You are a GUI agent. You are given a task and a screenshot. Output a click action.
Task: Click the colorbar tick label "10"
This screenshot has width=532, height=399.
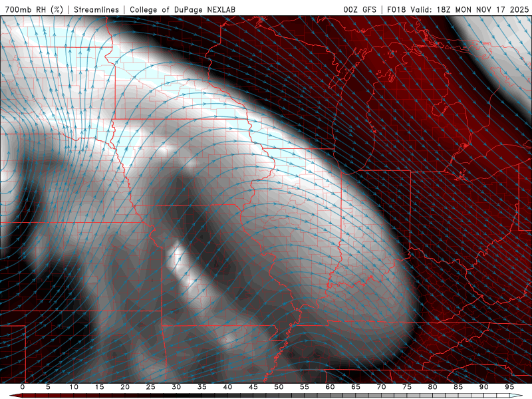pos(74,387)
